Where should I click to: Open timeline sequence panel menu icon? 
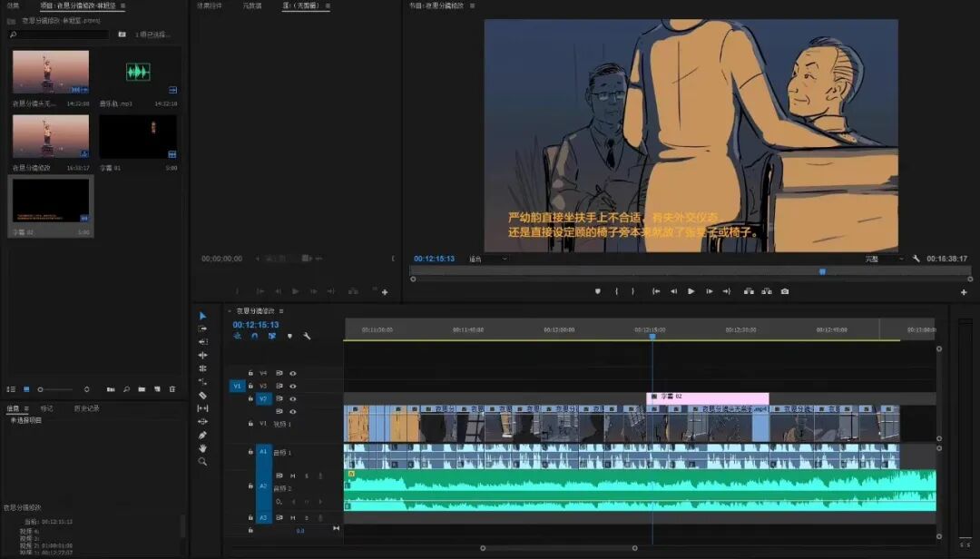(x=281, y=310)
